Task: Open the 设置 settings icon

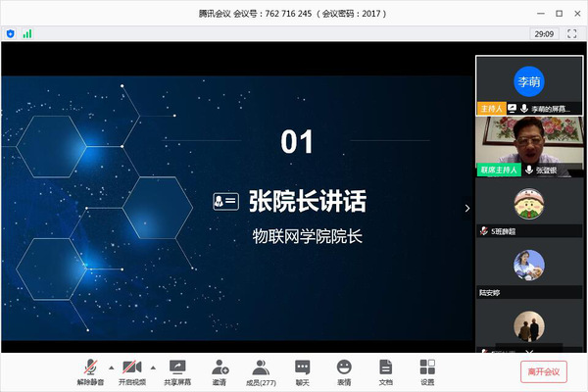Action: click(x=427, y=368)
